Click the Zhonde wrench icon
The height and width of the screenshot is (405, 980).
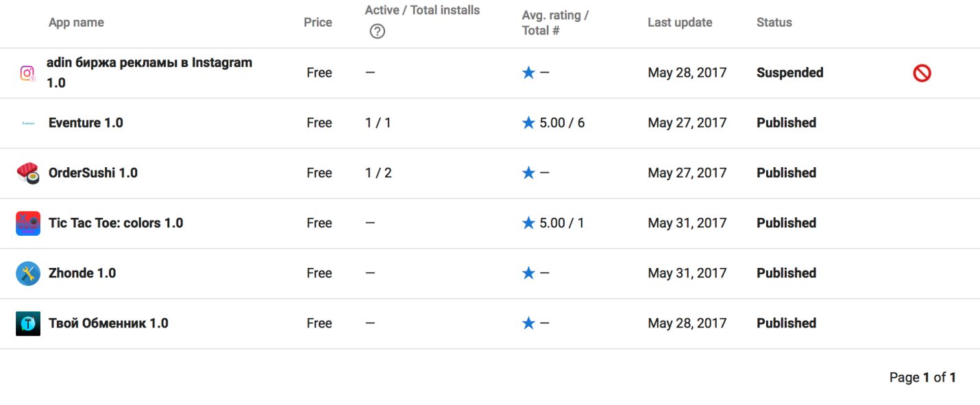click(28, 273)
